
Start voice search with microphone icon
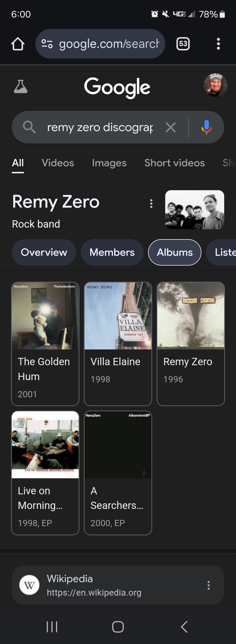(206, 127)
